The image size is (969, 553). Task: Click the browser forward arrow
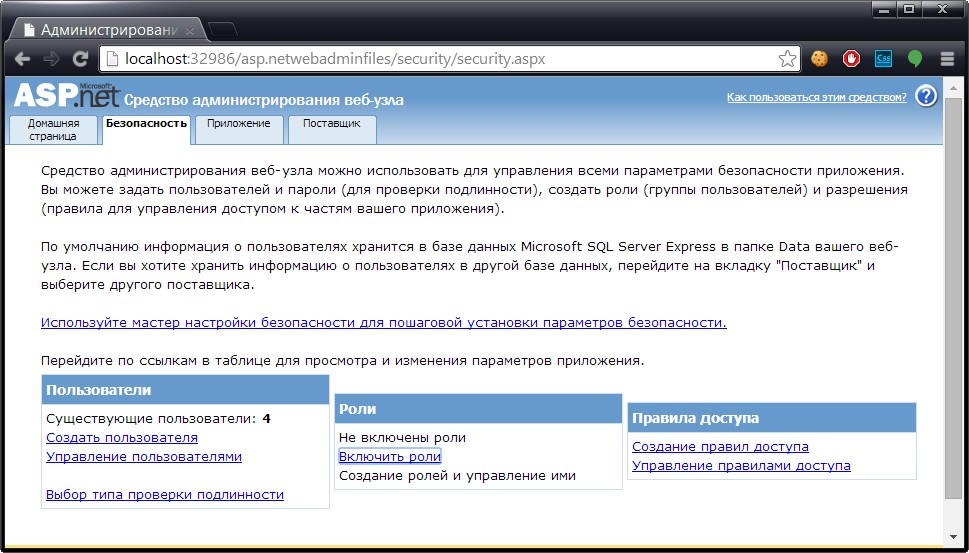click(51, 59)
